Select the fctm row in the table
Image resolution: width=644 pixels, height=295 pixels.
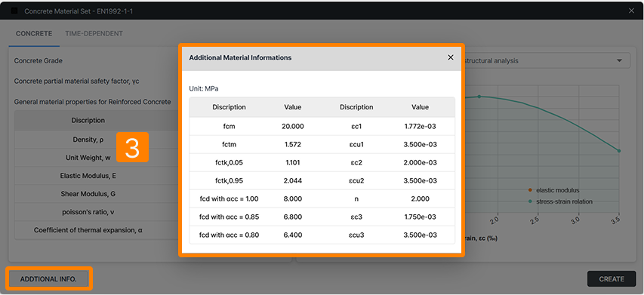(322, 144)
